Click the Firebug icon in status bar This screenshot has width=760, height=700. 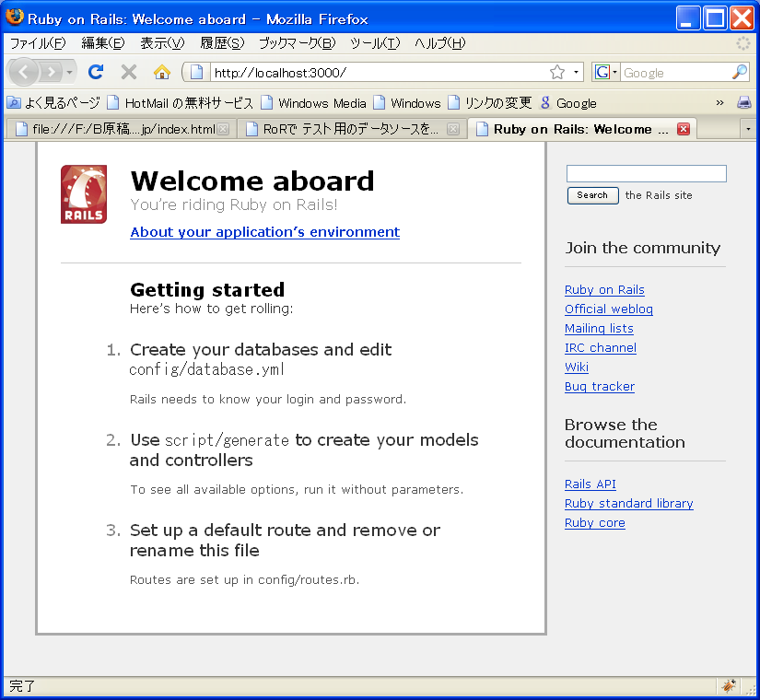click(x=729, y=685)
